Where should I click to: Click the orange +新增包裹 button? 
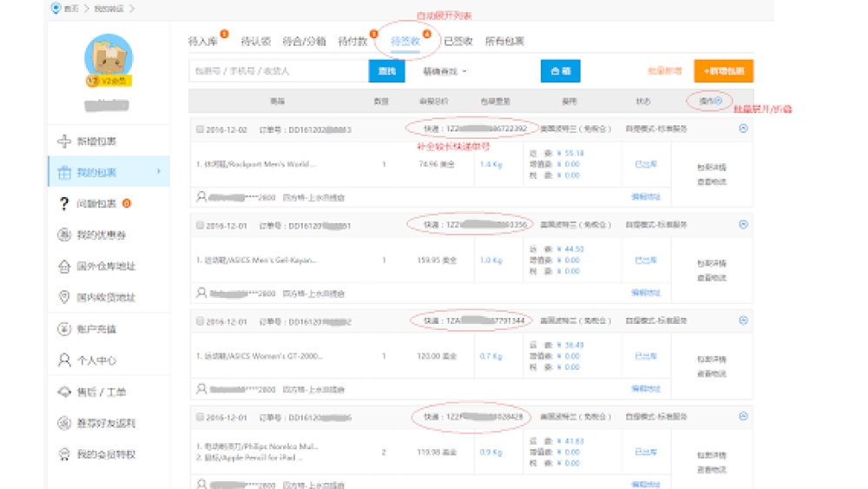tap(724, 71)
